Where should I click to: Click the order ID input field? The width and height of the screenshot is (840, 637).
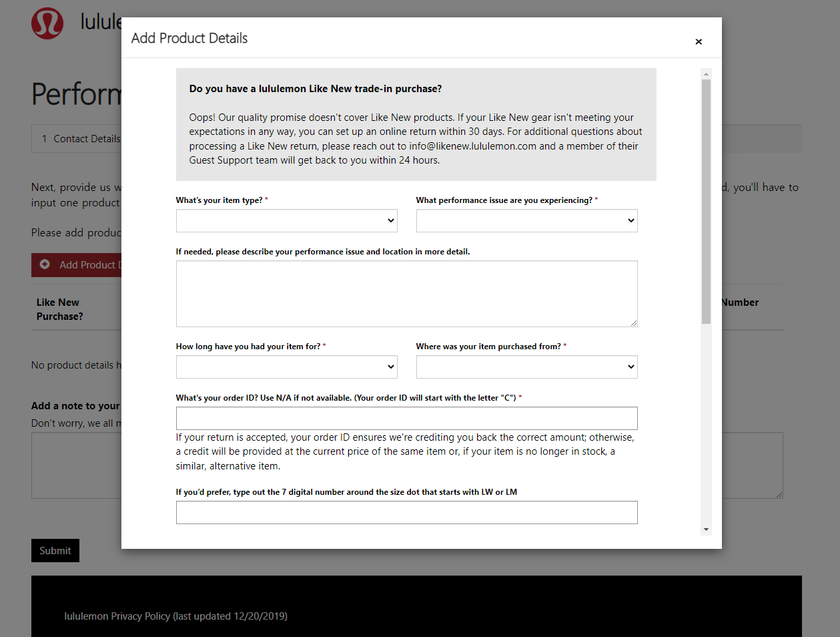click(x=407, y=418)
